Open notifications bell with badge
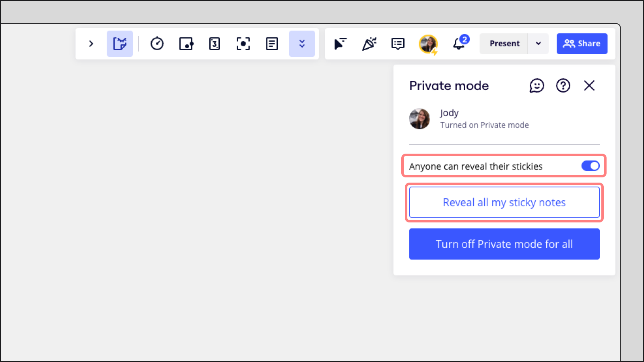Viewport: 644px width, 362px height. point(459,43)
